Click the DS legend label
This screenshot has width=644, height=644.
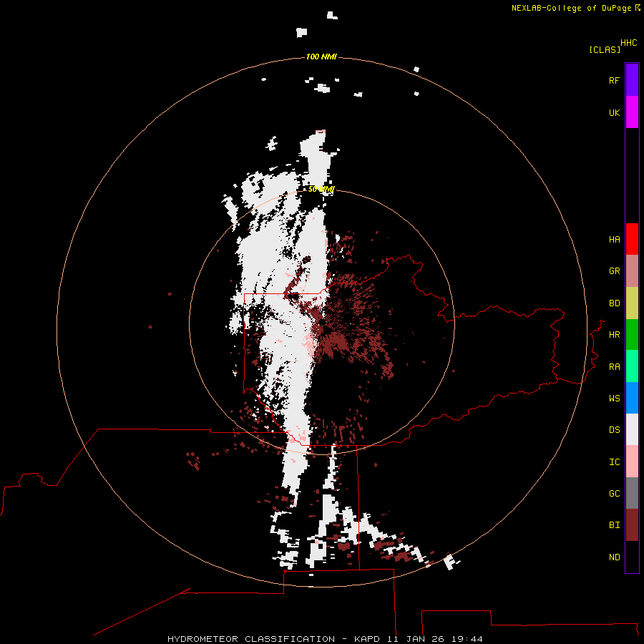[614, 430]
